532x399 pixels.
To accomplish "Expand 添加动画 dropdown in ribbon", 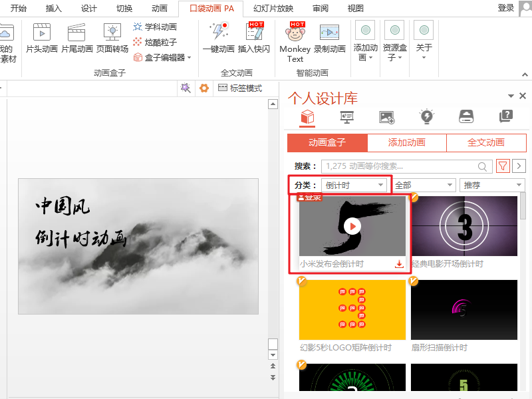I will point(365,41).
